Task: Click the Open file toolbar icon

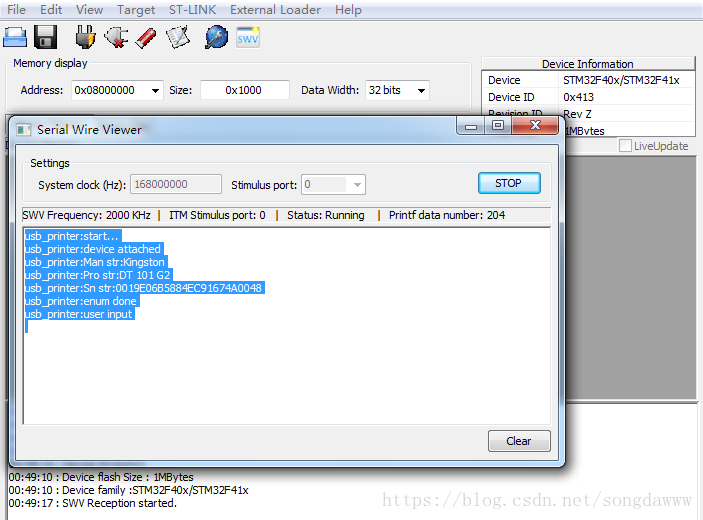Action: tap(15, 38)
